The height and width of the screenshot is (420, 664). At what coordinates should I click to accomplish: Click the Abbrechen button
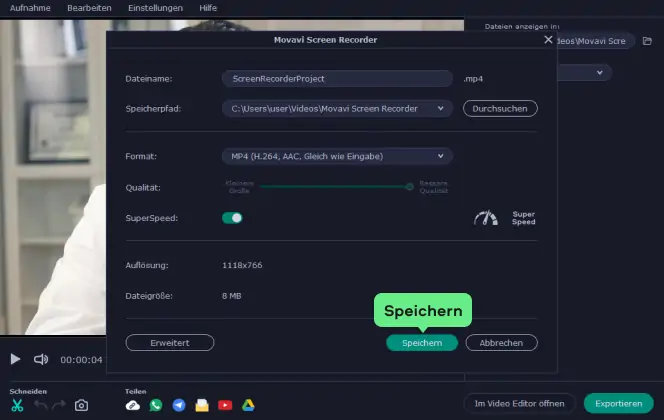point(501,343)
